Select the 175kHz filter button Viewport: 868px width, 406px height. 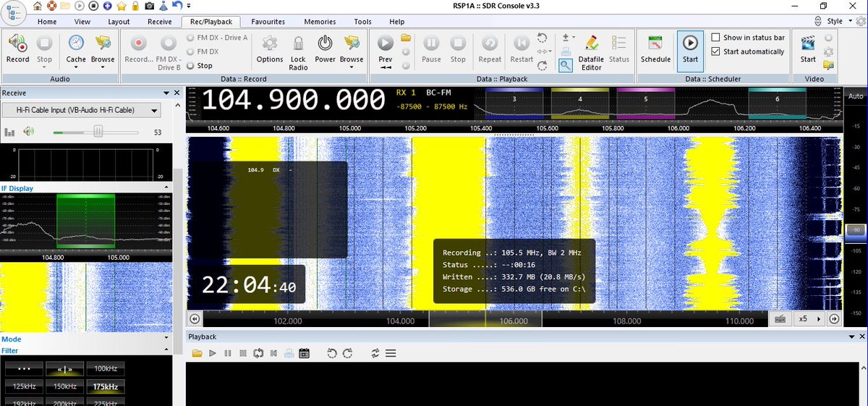(105, 386)
